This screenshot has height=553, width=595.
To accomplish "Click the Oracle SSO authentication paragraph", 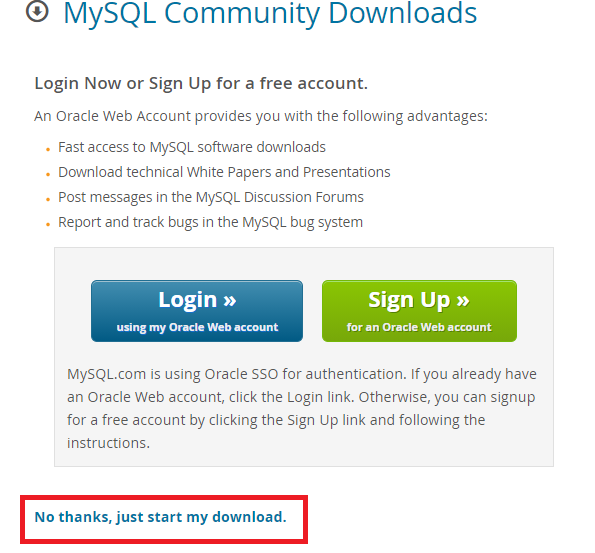I will click(302, 408).
